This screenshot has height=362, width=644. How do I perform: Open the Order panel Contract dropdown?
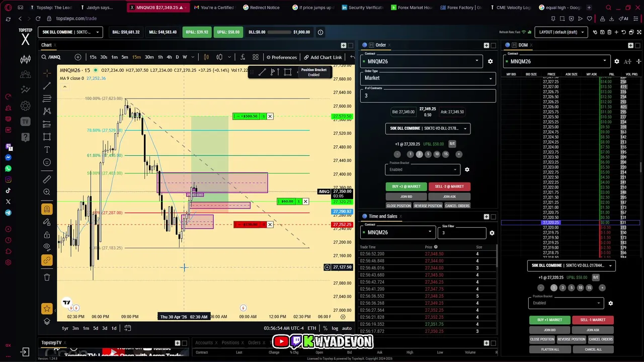[422, 61]
